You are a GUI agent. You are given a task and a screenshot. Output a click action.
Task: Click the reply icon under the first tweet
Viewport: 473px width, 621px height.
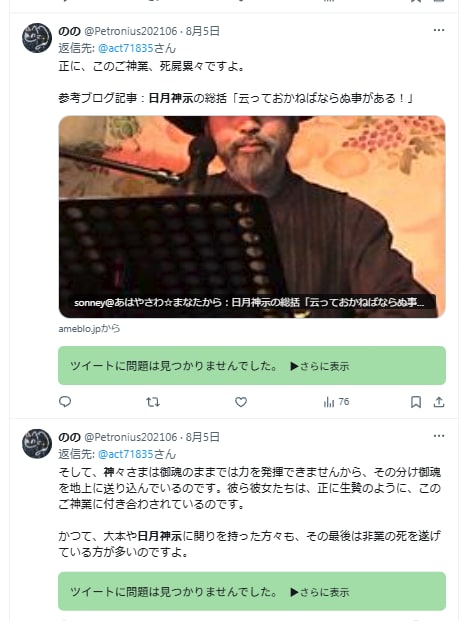click(65, 402)
